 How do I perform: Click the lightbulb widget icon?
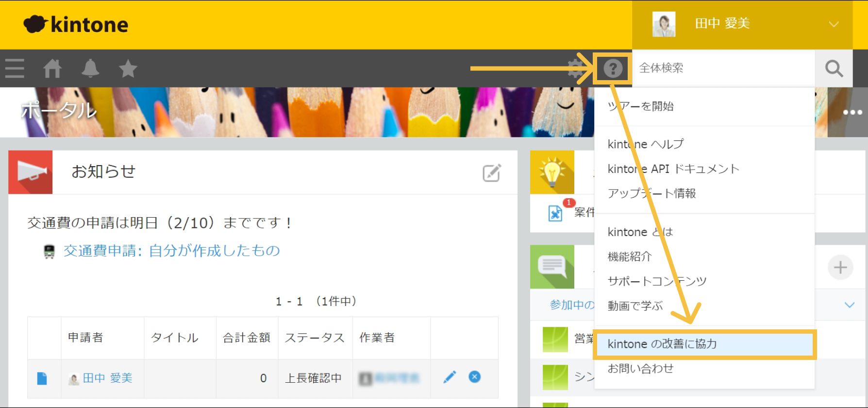[x=552, y=172]
